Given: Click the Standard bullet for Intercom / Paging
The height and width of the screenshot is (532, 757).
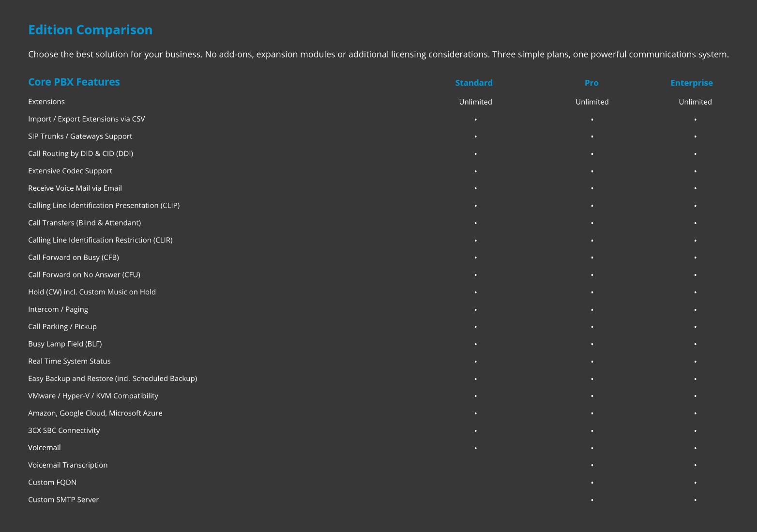Looking at the screenshot, I should click(475, 310).
